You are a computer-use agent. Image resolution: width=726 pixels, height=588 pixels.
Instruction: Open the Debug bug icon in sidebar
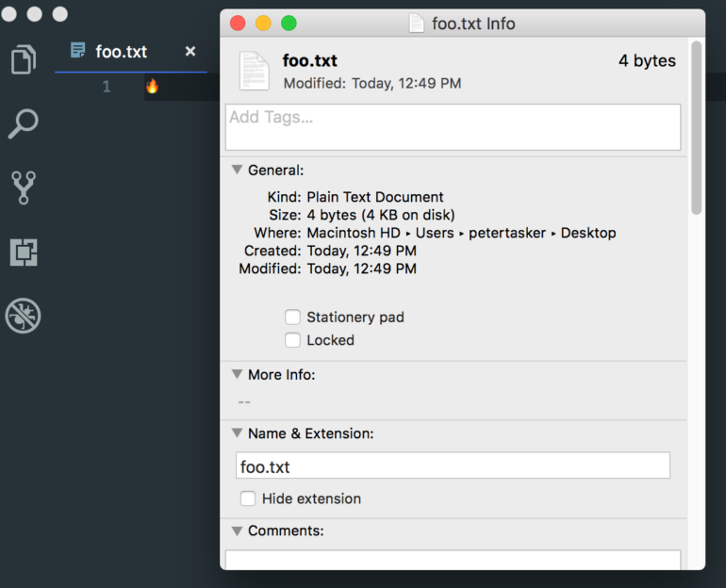coord(24,317)
